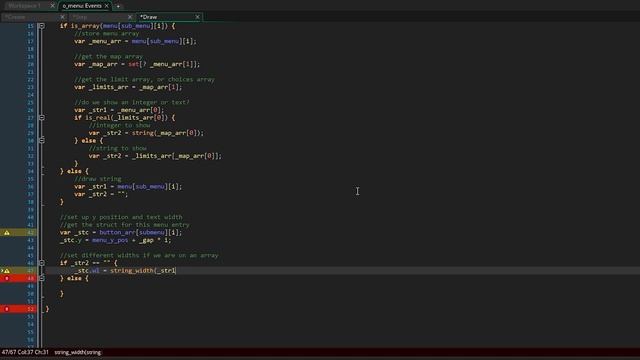Click the 'string_width(_str1' call on line 47
The image size is (640, 360).
click(143, 271)
